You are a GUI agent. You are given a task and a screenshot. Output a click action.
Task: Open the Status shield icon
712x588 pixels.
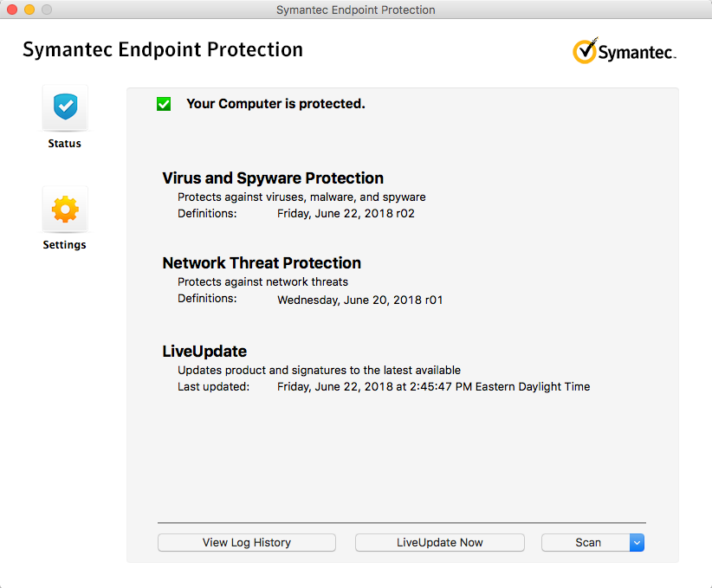coord(65,107)
